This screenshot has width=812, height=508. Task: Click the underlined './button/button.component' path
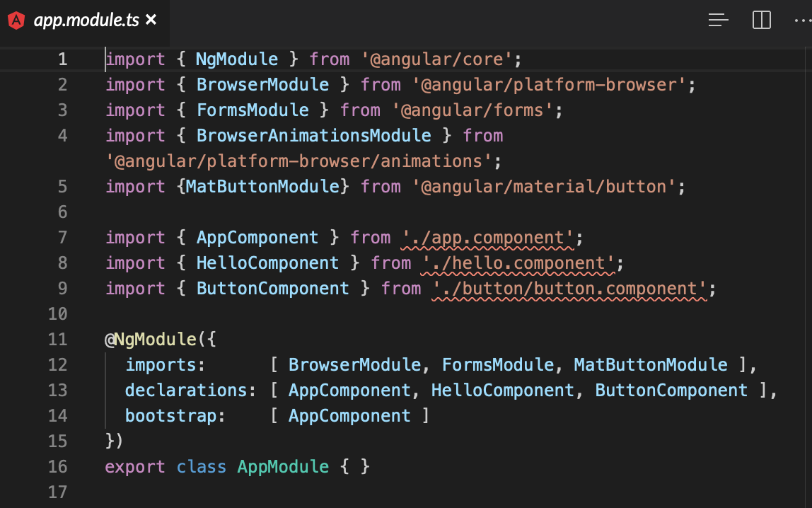tap(569, 289)
